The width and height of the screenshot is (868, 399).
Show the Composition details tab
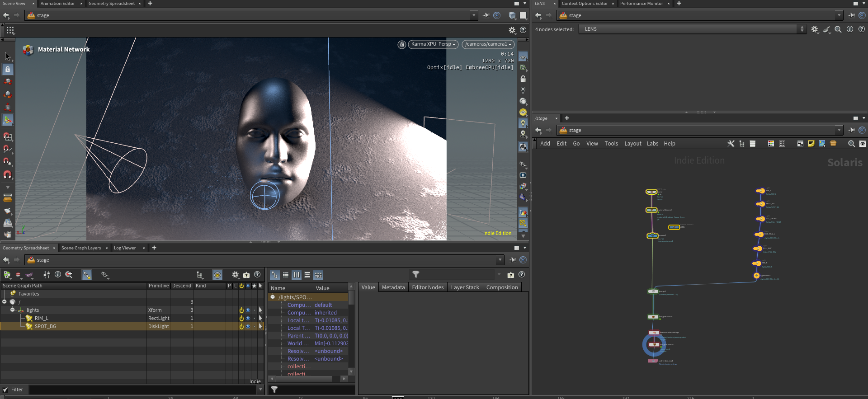pyautogui.click(x=502, y=287)
